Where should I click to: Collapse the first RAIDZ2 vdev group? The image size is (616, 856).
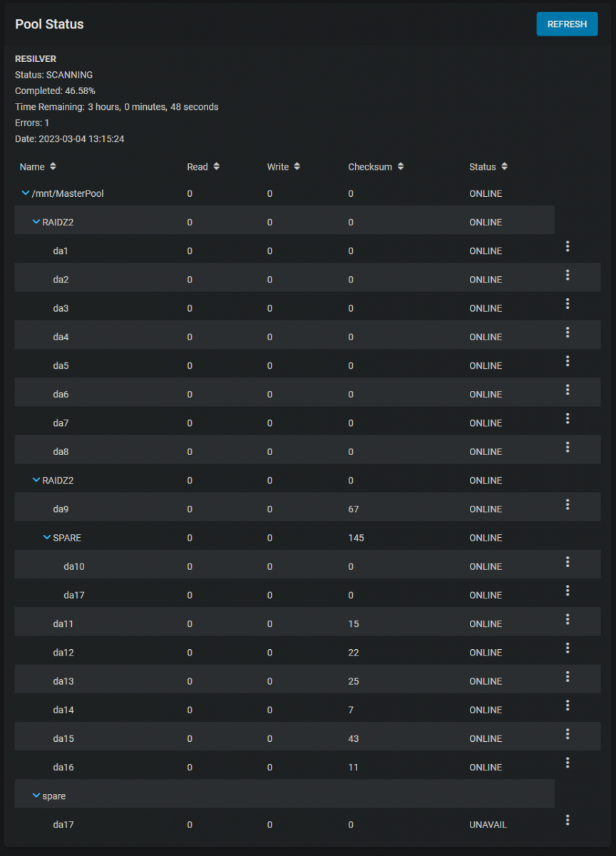[x=36, y=222]
